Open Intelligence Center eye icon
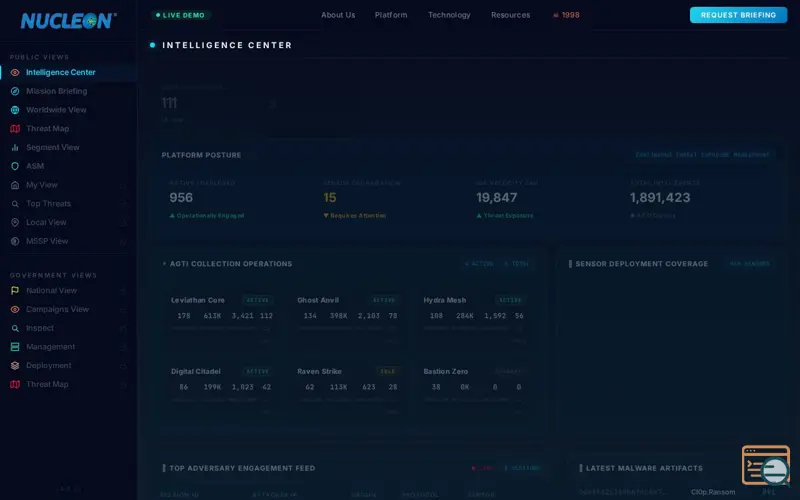The image size is (800, 500). pos(15,72)
